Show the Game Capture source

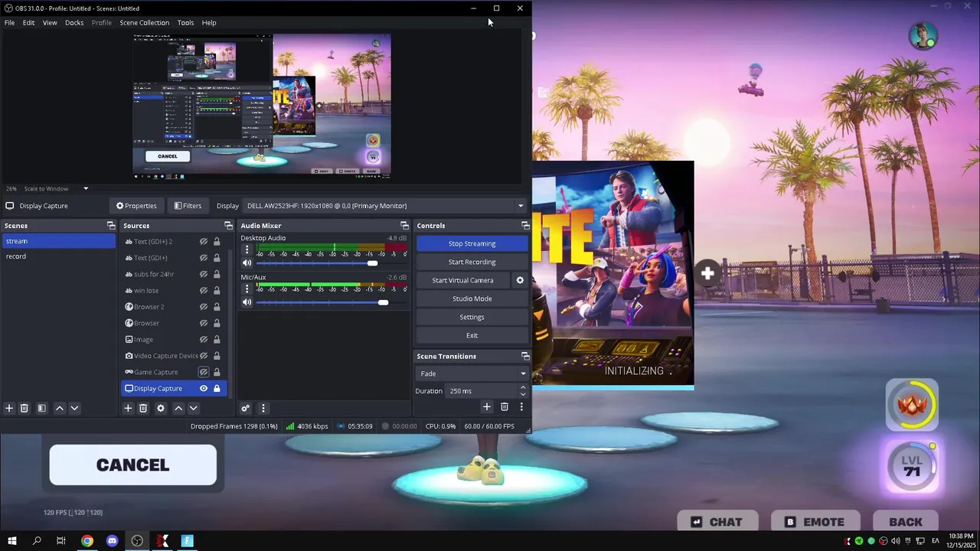(x=204, y=372)
